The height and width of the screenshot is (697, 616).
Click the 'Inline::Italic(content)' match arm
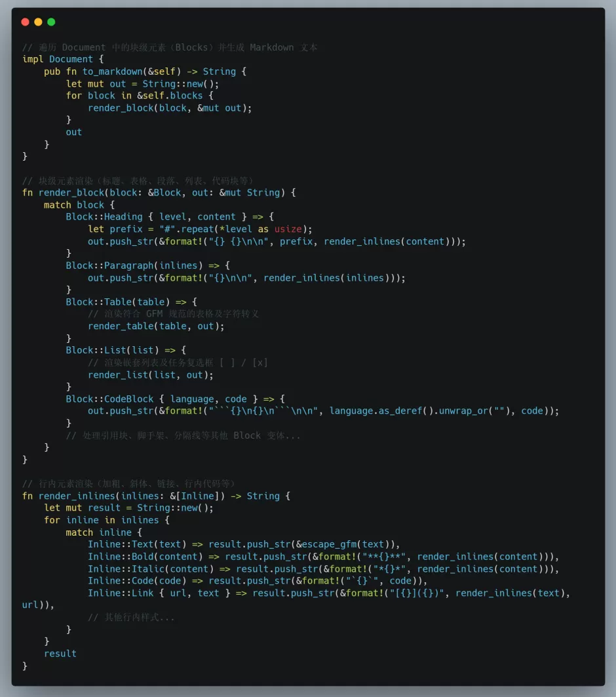pos(323,569)
